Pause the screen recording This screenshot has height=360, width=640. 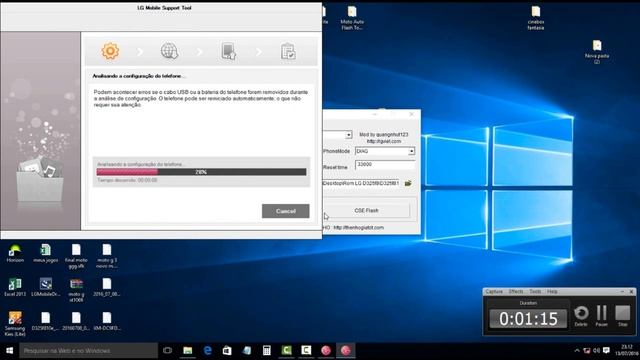(x=601, y=316)
